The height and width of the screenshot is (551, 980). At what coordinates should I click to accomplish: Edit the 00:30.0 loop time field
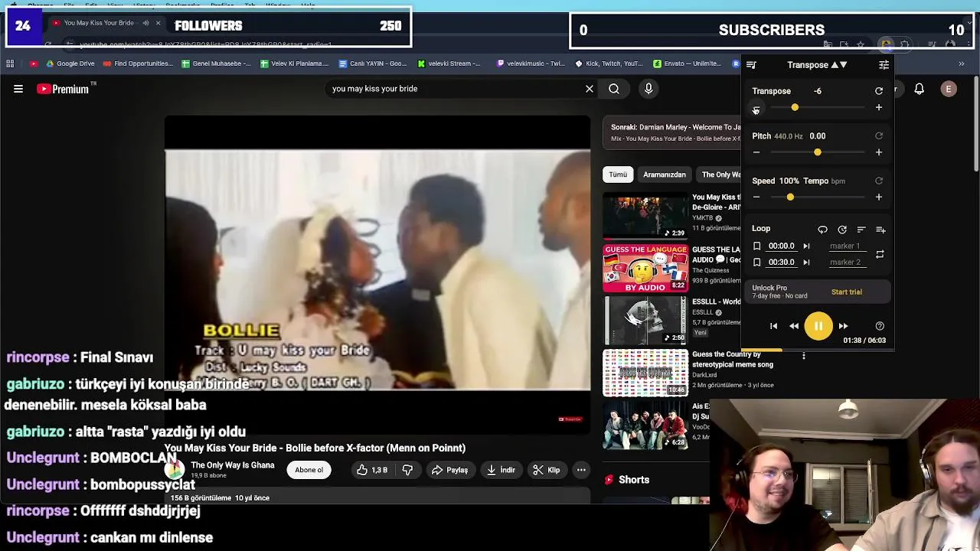tap(782, 262)
